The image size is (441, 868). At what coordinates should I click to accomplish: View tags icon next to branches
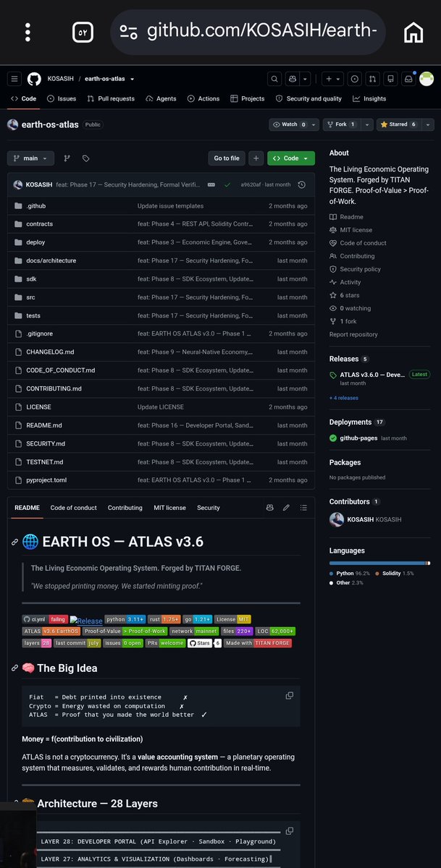tap(85, 158)
